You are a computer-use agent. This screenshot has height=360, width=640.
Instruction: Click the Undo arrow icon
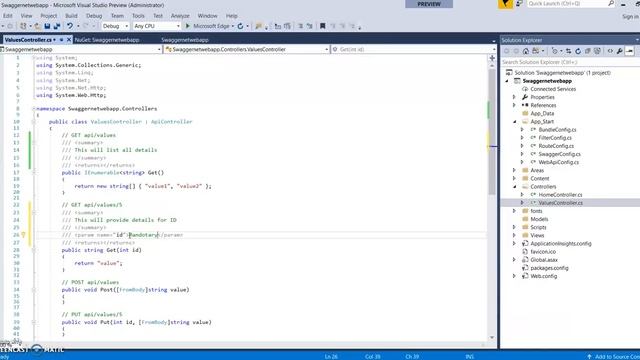(x=70, y=26)
